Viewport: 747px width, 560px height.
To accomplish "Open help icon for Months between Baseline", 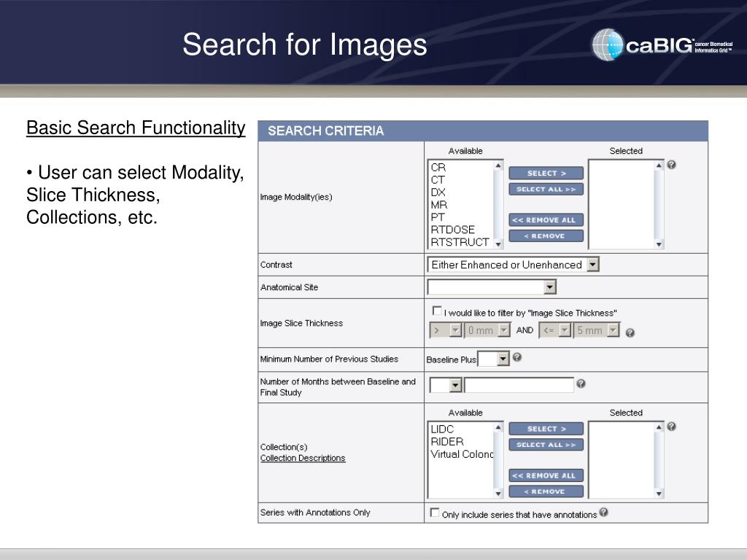I will click(x=581, y=384).
